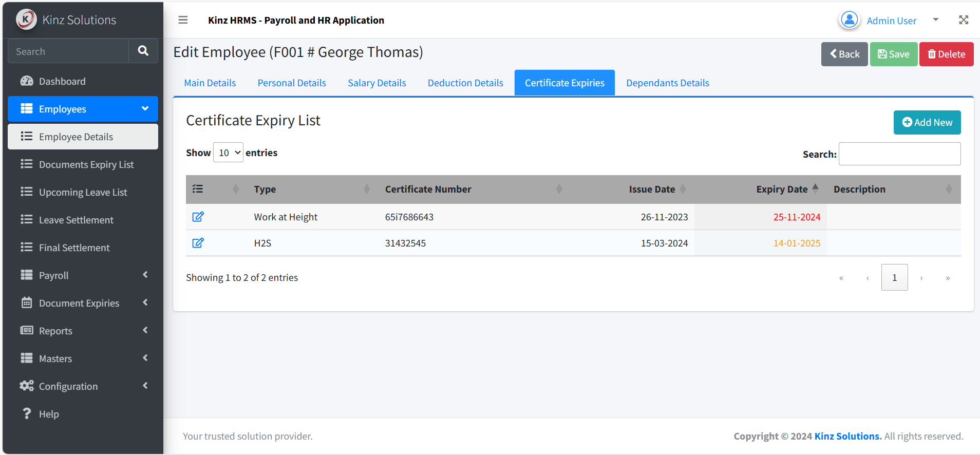Click the Admin User avatar icon
Screen dimensions: 980x455
coord(850,20)
